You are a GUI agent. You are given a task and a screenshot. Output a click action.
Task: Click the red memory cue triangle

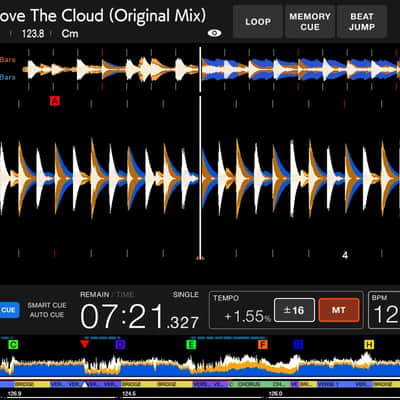tap(85, 344)
